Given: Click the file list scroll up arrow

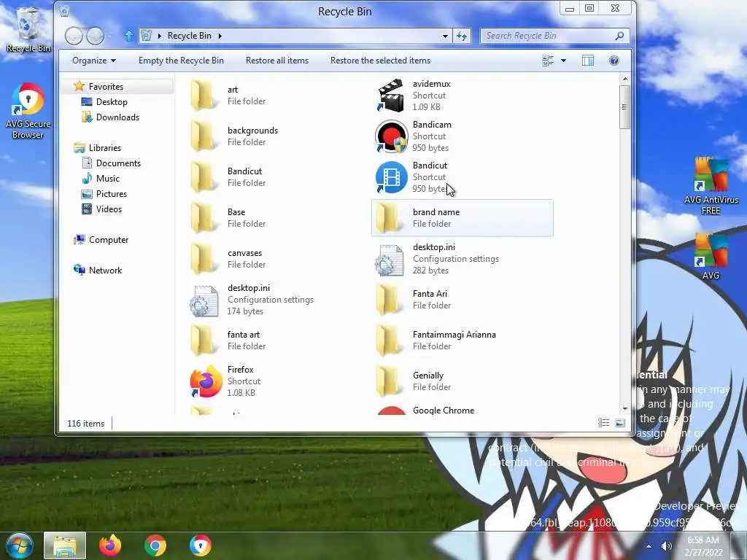Looking at the screenshot, I should point(625,79).
